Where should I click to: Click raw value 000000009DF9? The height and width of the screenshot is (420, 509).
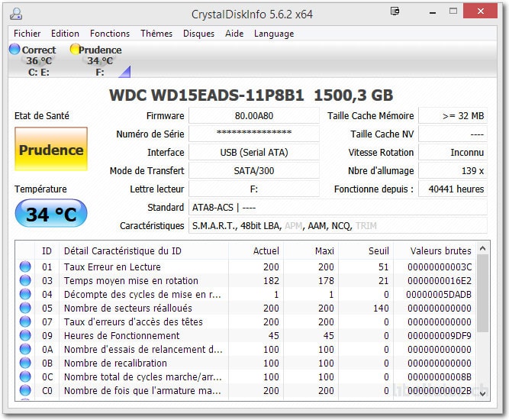pos(440,335)
